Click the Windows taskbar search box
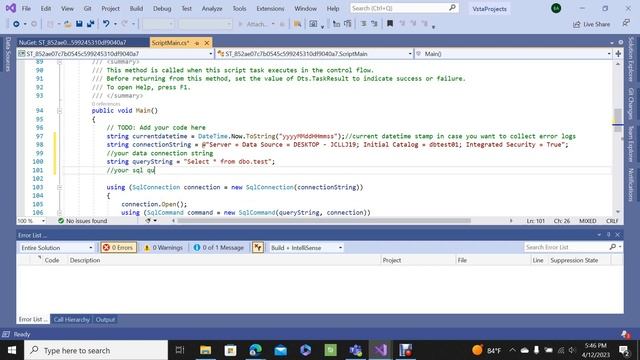 [x=96, y=350]
